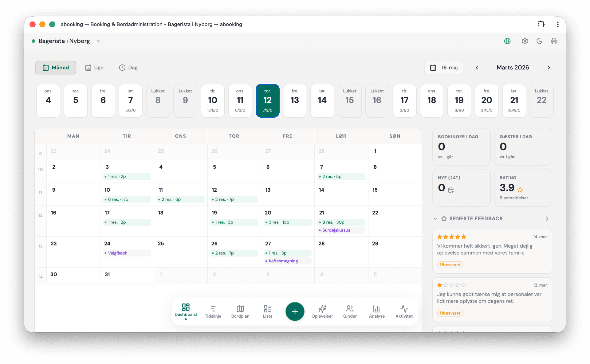The width and height of the screenshot is (590, 364).
Task: Click the star icon next to rating 3.9
Action: point(520,190)
